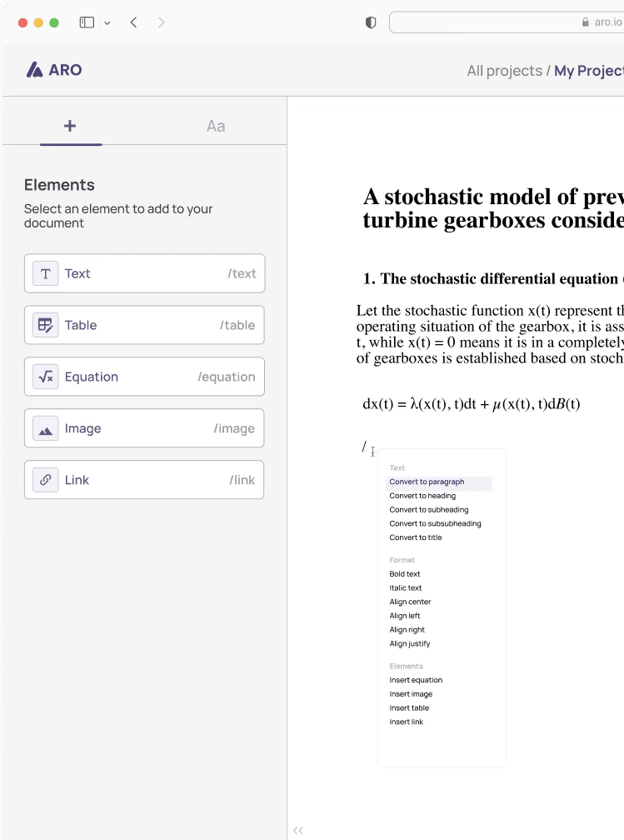Open the All projects breadcrumb link

[505, 71]
